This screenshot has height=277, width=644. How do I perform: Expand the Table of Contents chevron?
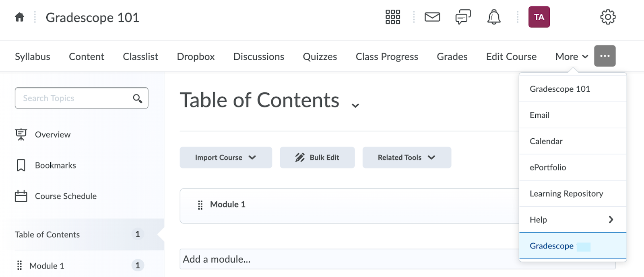tap(355, 105)
